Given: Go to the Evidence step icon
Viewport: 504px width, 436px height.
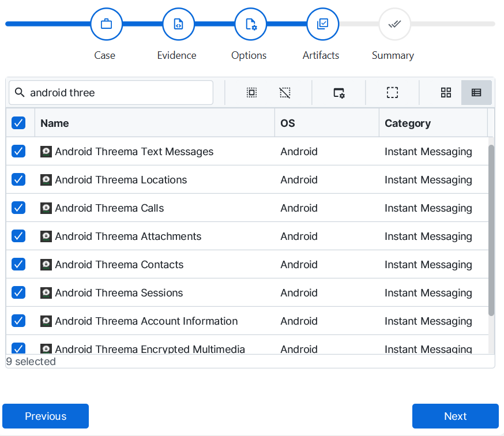Looking at the screenshot, I should pos(178,24).
